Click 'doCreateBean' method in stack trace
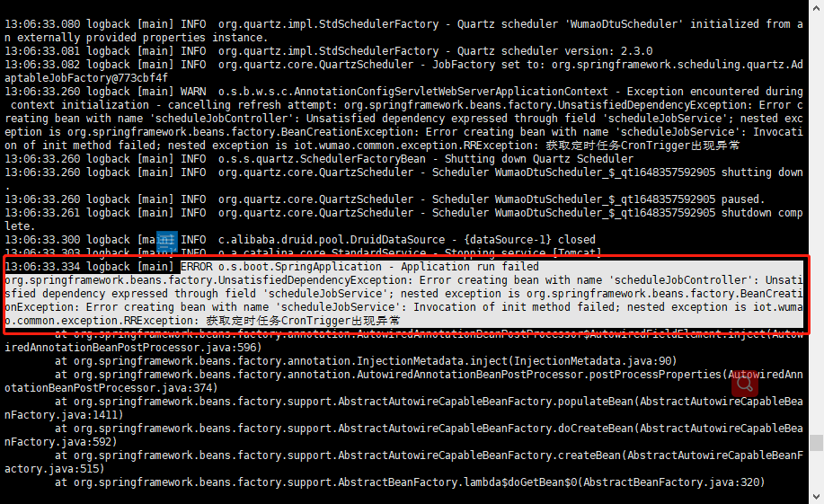This screenshot has width=824, height=504. 596,429
